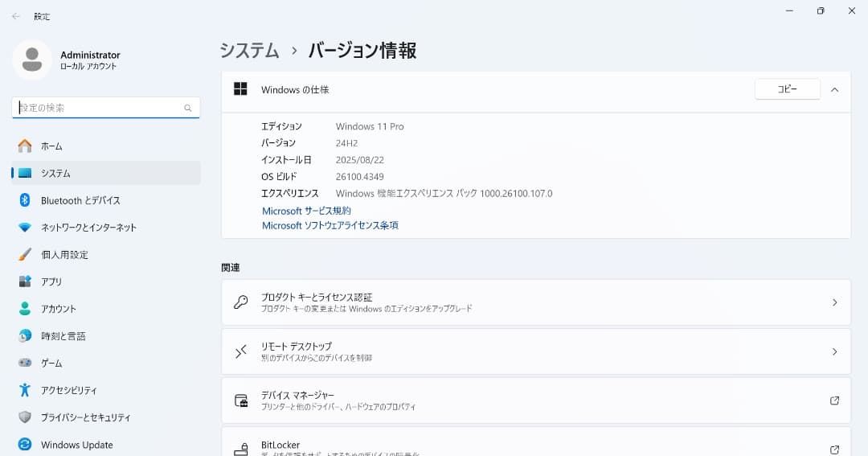
Task: Open アクセシビリティ settings
Action: 106,390
